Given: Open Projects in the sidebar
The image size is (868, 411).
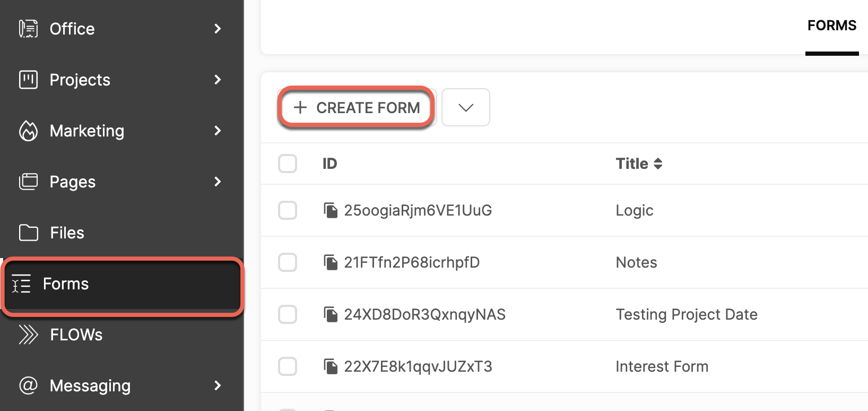Looking at the screenshot, I should point(121,80).
